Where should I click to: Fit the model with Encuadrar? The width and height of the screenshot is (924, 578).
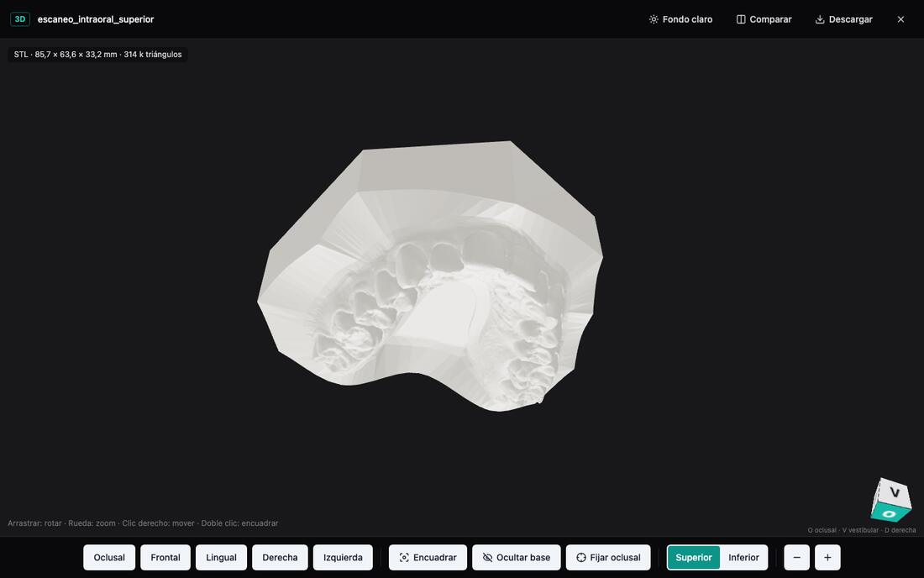tap(428, 557)
